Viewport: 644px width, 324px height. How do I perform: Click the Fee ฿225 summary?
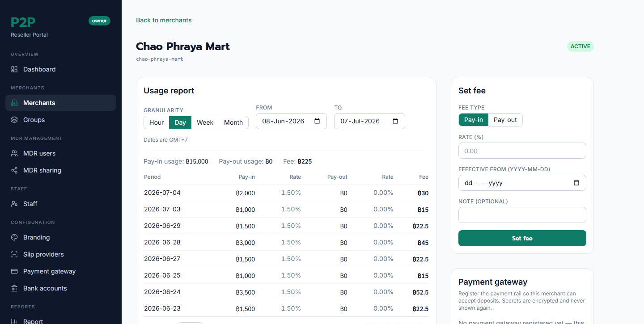pos(297,161)
